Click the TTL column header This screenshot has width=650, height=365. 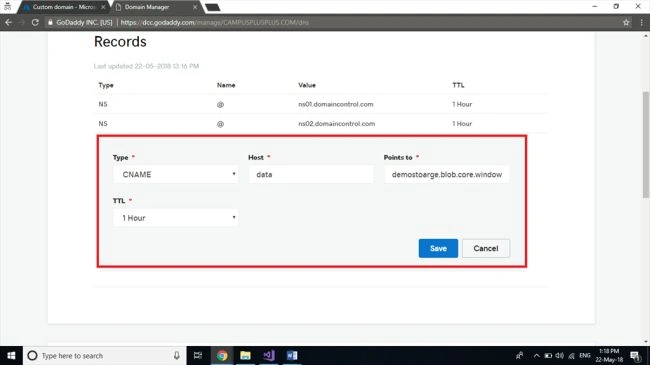coord(458,85)
